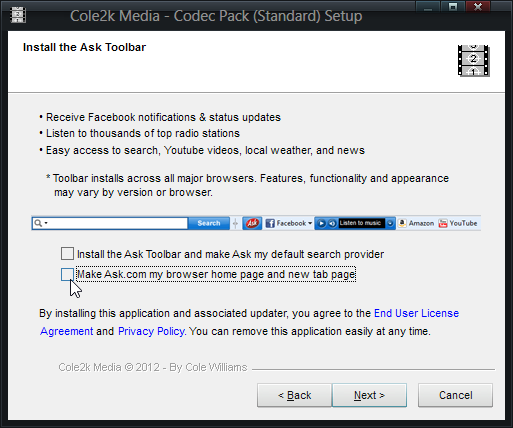The image size is (513, 428).
Task: Click the YouTube icon in toolbar preview
Action: click(x=443, y=223)
